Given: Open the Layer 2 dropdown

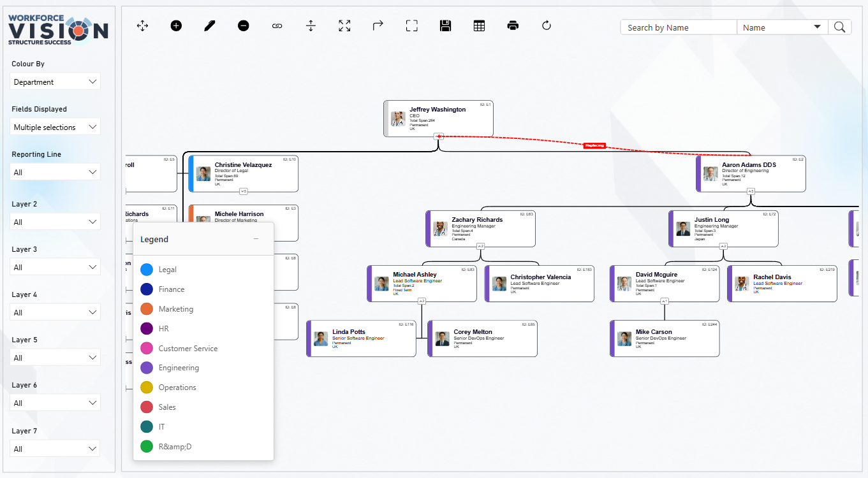Looking at the screenshot, I should (55, 222).
